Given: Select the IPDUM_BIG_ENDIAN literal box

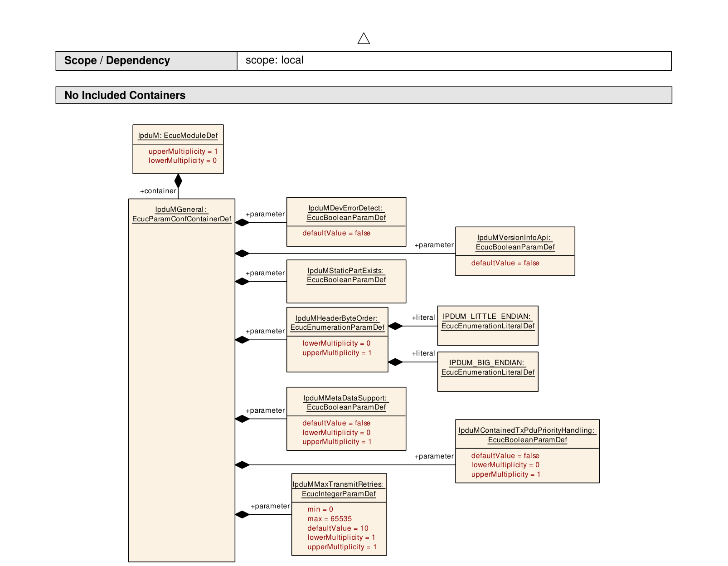Looking at the screenshot, I should [488, 371].
